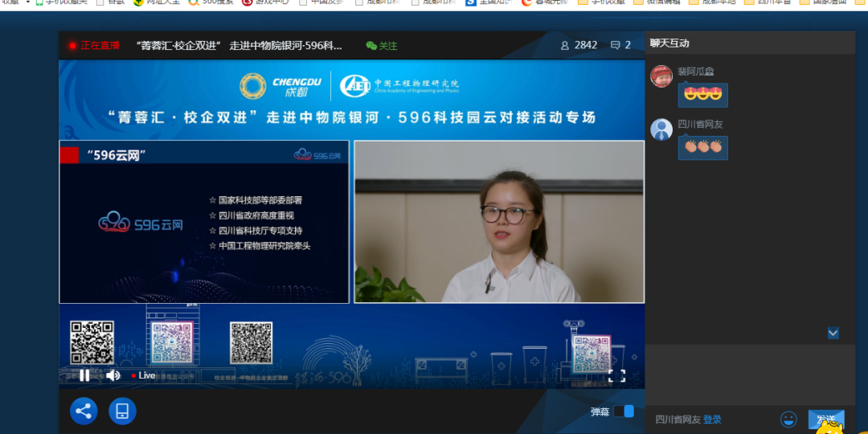Click the username 裴阿瓜盒
This screenshot has width=868, height=434.
coord(696,72)
